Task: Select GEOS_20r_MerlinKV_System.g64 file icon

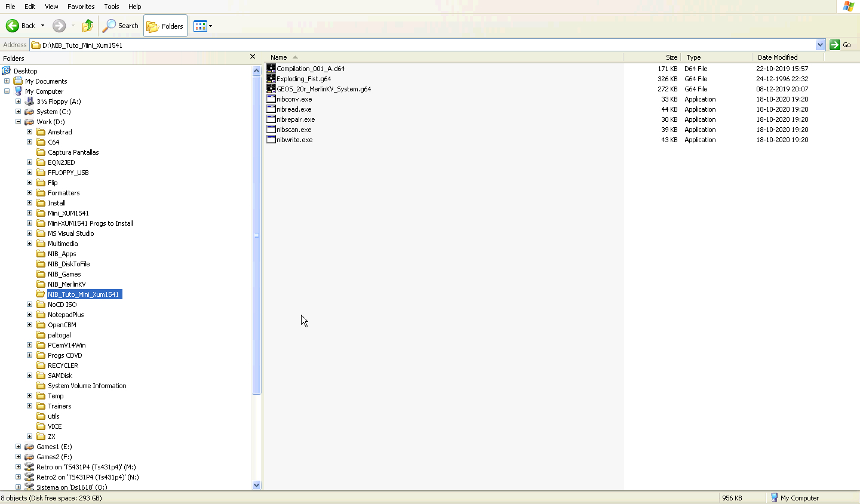Action: 271,88
